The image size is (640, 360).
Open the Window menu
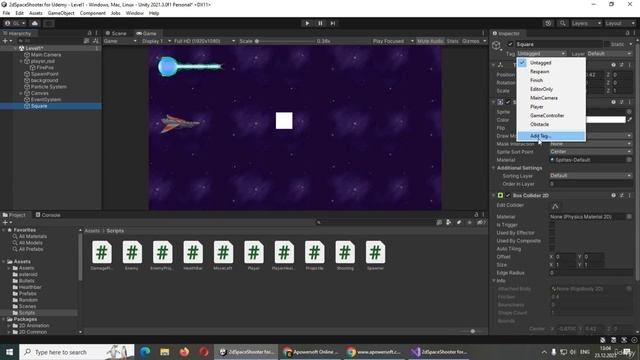tap(134, 13)
